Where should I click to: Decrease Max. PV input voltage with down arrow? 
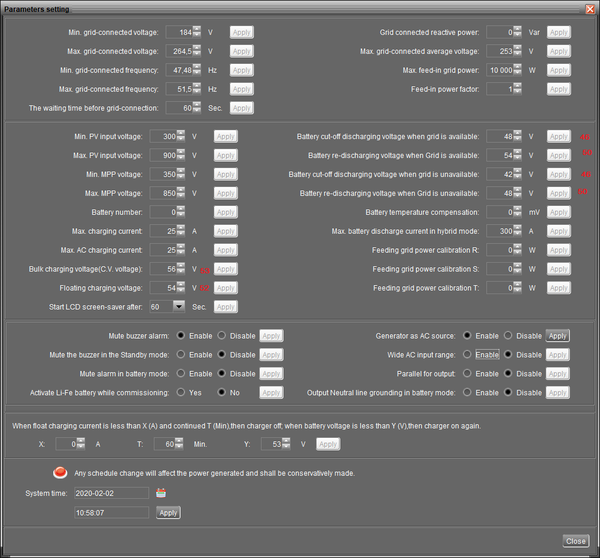point(181,158)
